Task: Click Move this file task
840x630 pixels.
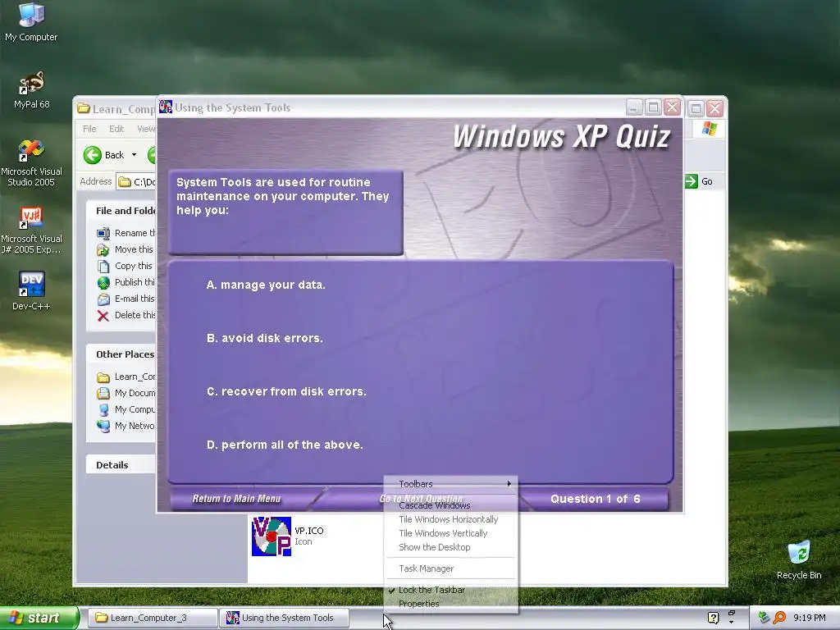Action: pyautogui.click(x=126, y=249)
